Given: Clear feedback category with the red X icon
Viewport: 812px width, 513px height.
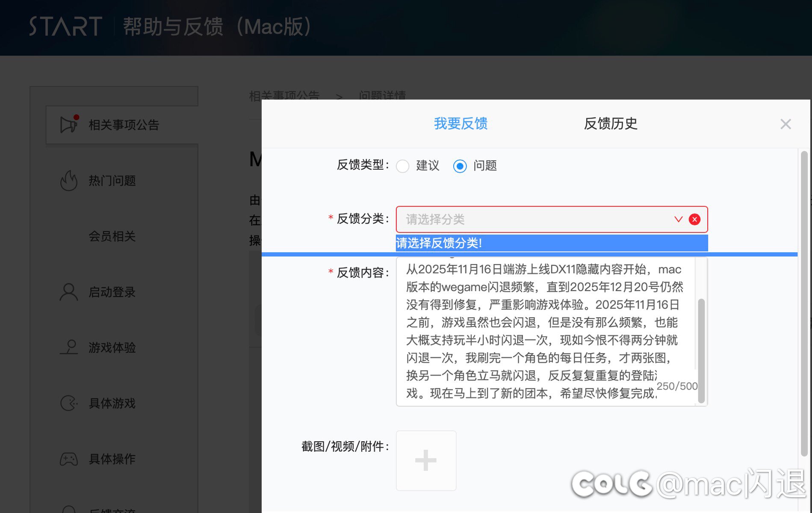Looking at the screenshot, I should point(695,219).
